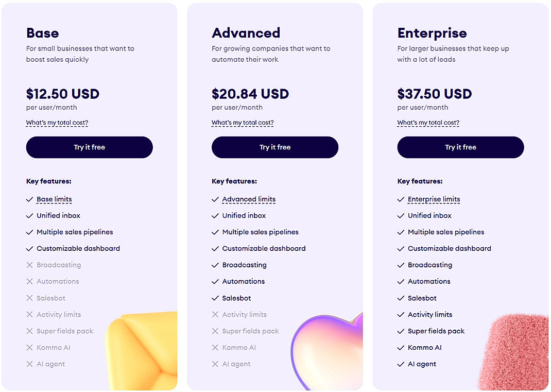551x392 pixels.
Task: Open the Base limits feature details
Action: [54, 199]
